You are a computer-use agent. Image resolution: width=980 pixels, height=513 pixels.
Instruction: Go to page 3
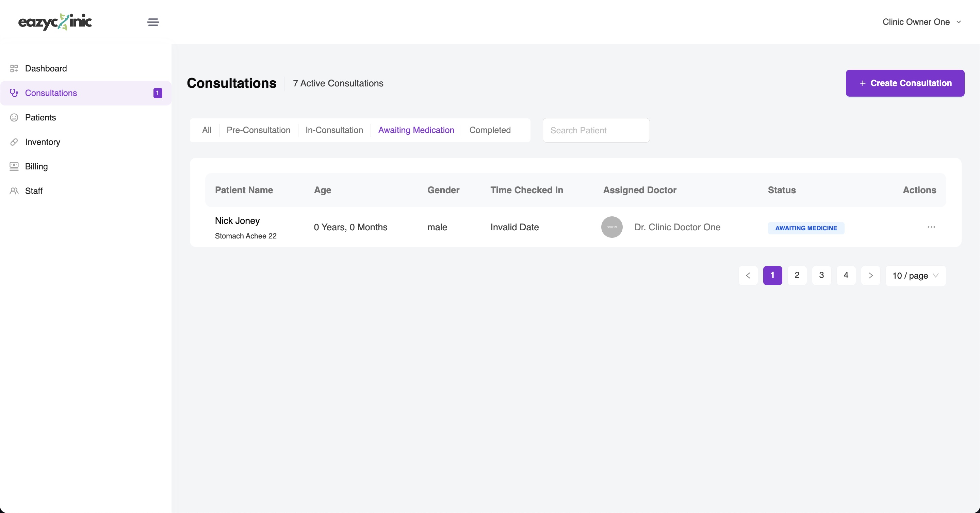(x=821, y=275)
